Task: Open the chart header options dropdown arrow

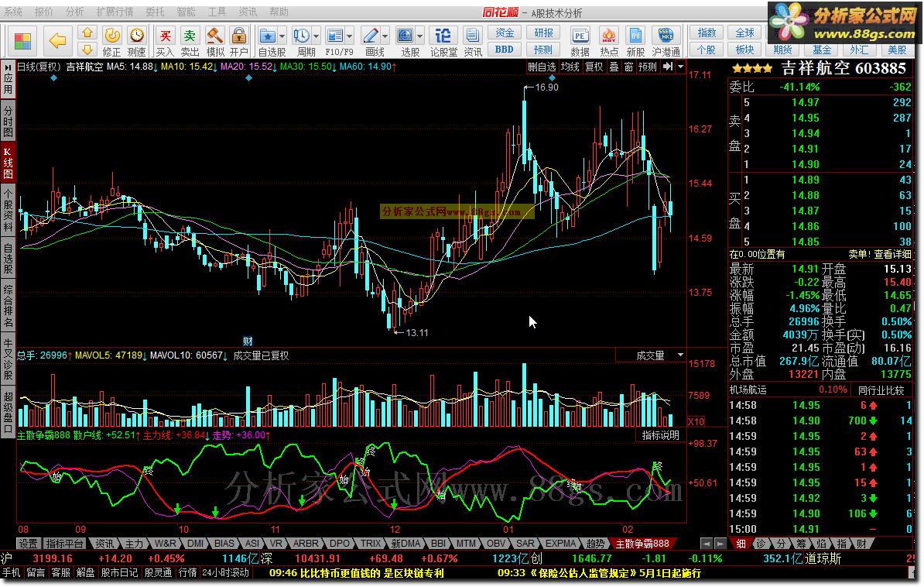Action: 681,67
